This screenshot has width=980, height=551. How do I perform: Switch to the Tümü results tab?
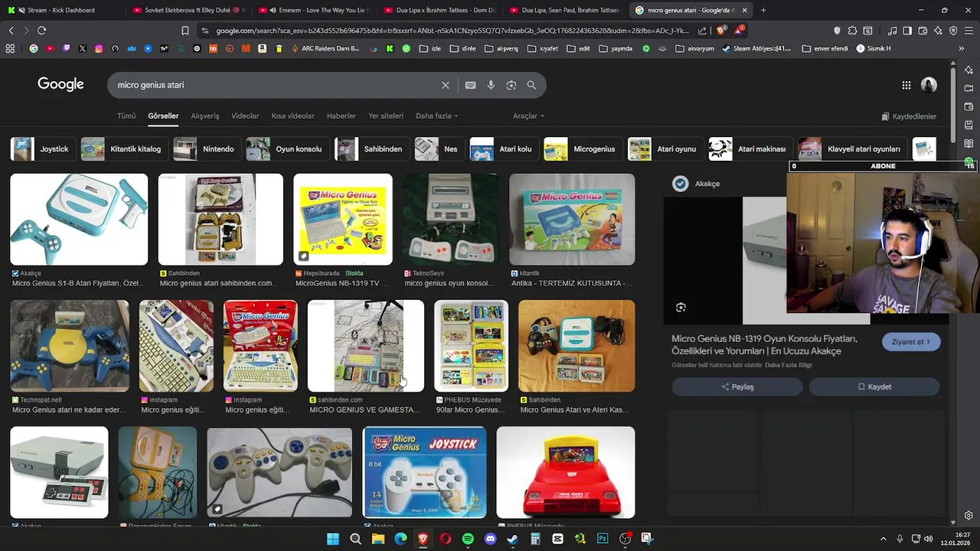pyautogui.click(x=126, y=116)
